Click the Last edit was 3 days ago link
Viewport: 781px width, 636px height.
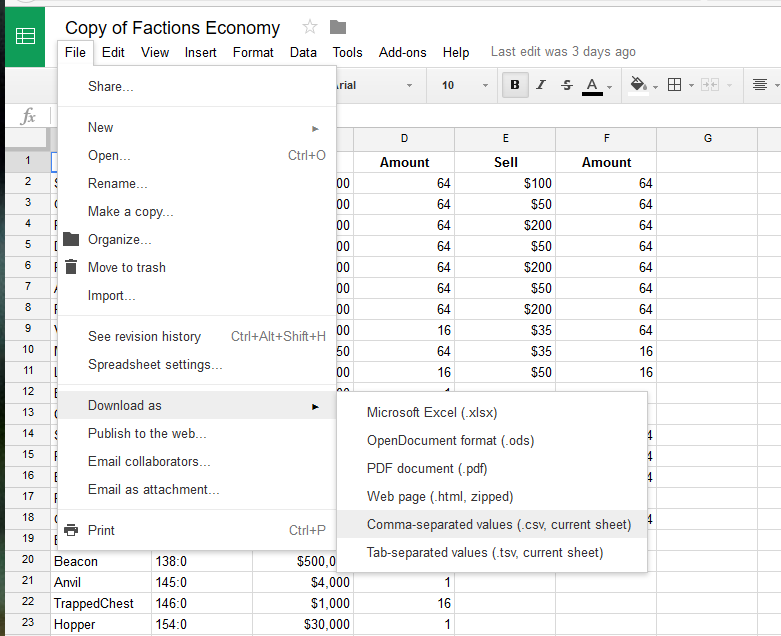563,52
